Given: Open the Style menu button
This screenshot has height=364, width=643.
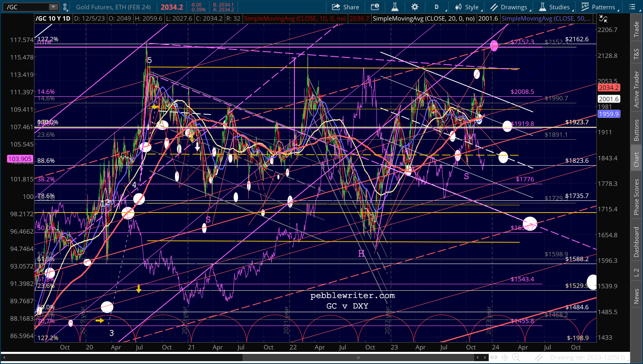Looking at the screenshot, I should click(467, 7).
